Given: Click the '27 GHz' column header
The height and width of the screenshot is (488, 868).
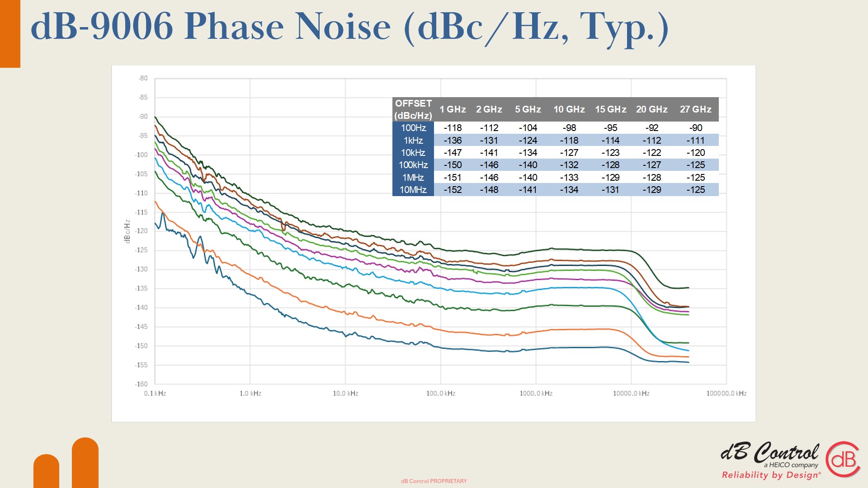Looking at the screenshot, I should pos(696,109).
